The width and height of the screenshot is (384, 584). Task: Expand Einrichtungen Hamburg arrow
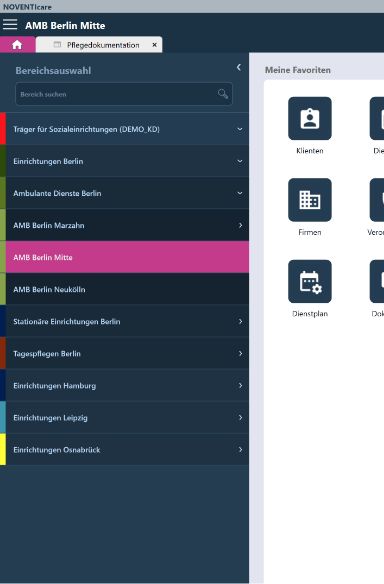(x=240, y=385)
